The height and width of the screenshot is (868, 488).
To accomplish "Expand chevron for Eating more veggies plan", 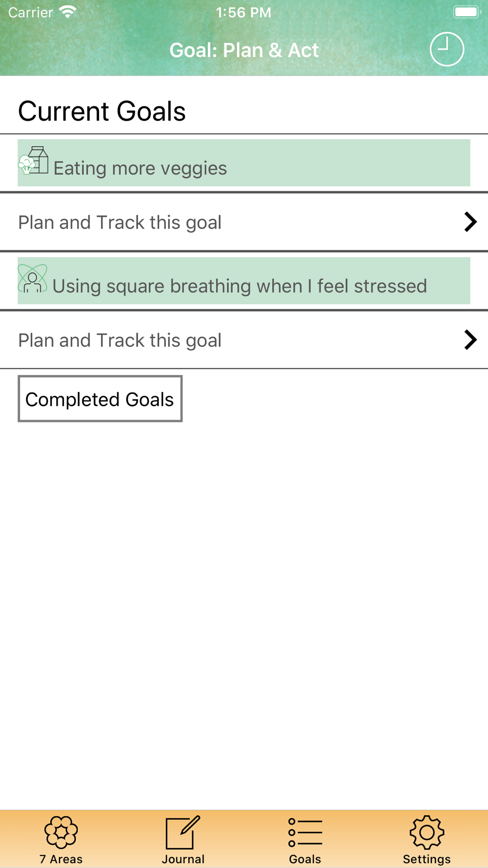I will 470,222.
